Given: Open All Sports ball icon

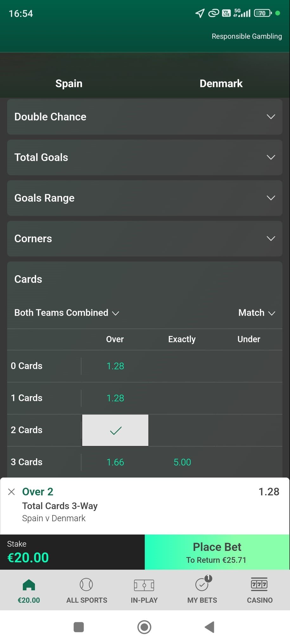Looking at the screenshot, I should tap(86, 585).
